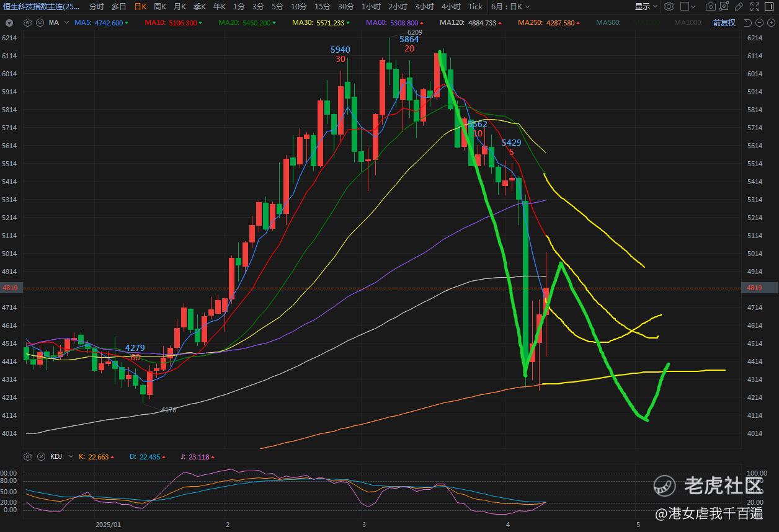The width and height of the screenshot is (779, 532).
Task: Select the 3分 three-minute period
Action: pyautogui.click(x=258, y=7)
